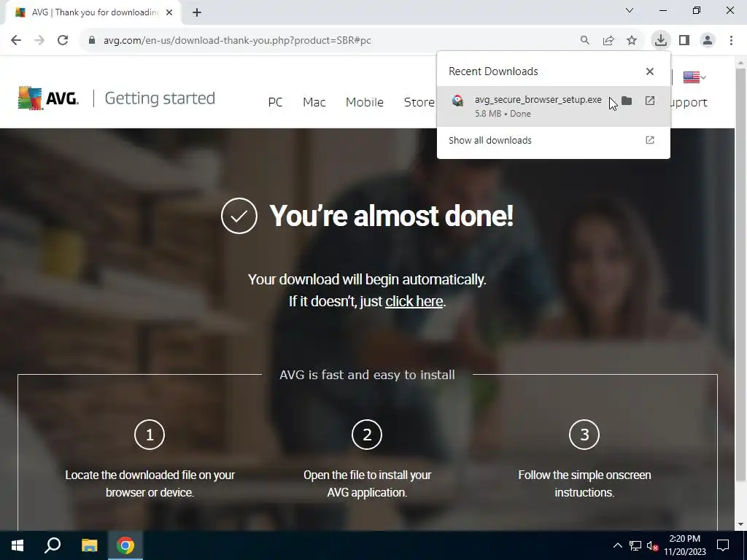Show hidden system tray icons
Image resolution: width=747 pixels, height=560 pixels.
click(617, 545)
